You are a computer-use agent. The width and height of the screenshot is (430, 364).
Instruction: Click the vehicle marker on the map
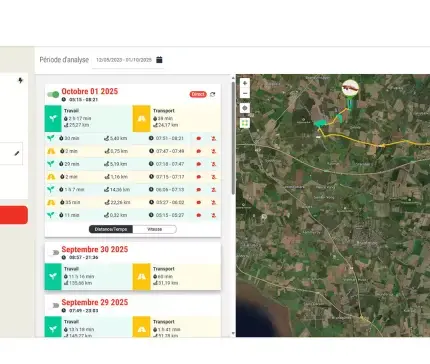(350, 88)
